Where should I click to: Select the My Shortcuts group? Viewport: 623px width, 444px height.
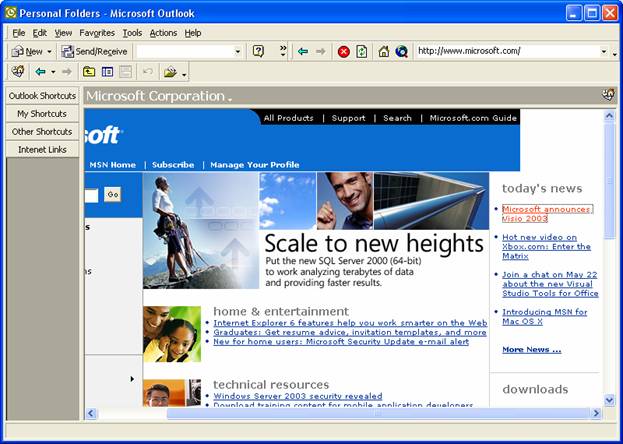click(42, 114)
